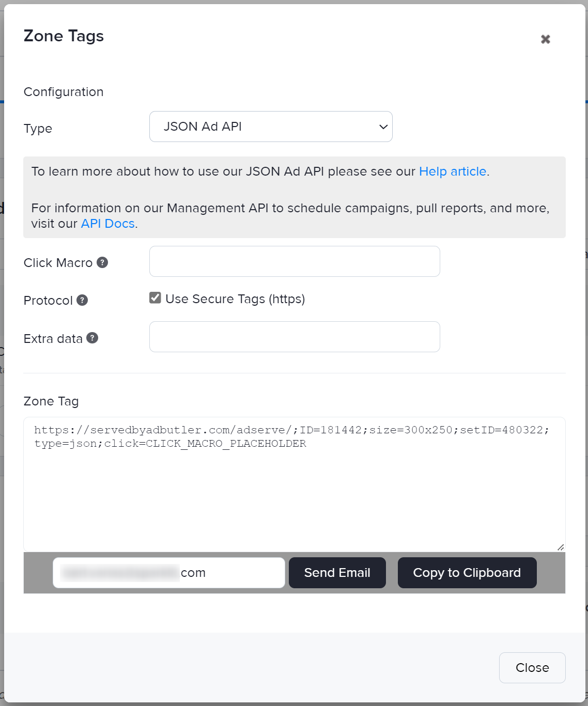Click the resize grip of the tag textarea
Screen dimensions: 588x706
pos(560,546)
